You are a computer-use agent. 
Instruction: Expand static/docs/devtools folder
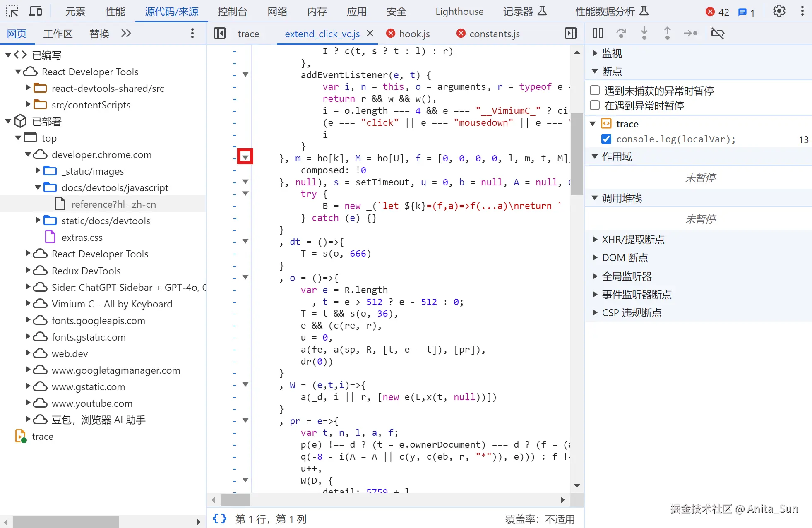point(38,221)
